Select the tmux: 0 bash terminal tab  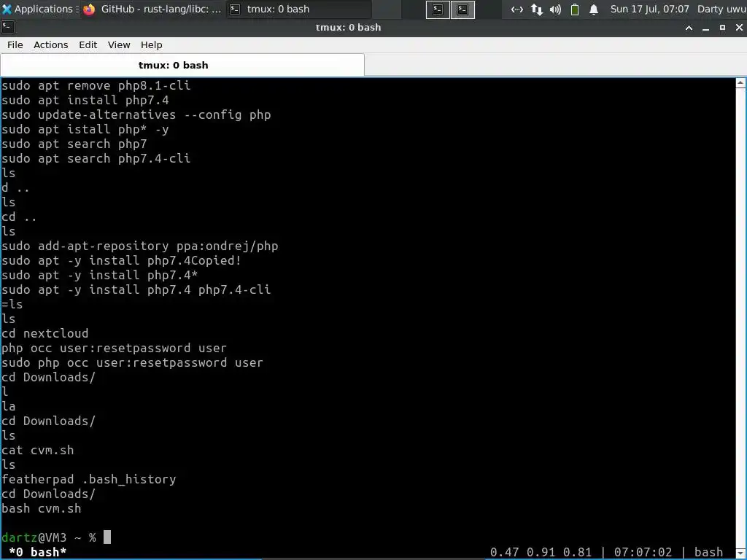coord(182,65)
